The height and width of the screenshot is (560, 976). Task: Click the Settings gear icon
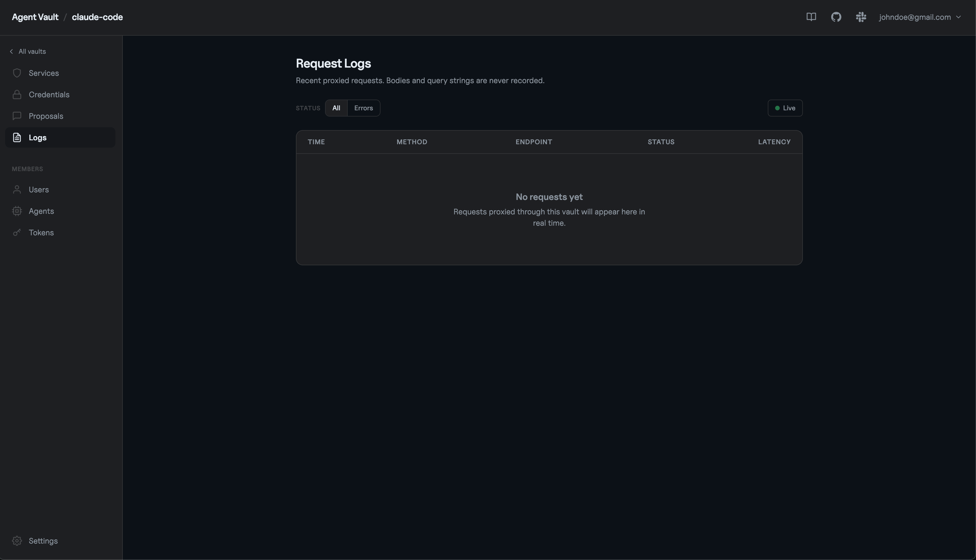tap(17, 541)
